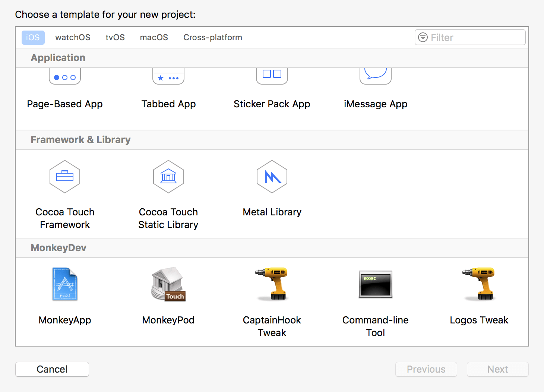Image resolution: width=544 pixels, height=392 pixels.
Task: Select the iMessage App speech bubble icon
Action: tap(376, 76)
